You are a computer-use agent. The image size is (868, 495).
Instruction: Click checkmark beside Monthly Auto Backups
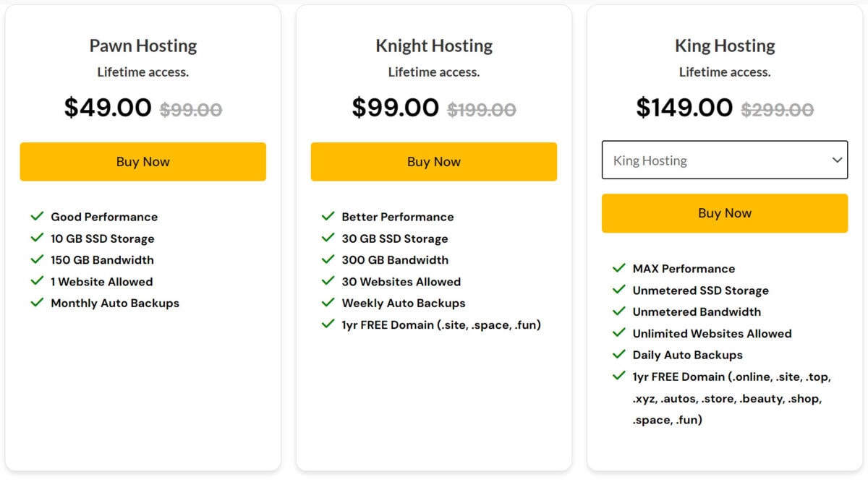pos(37,303)
